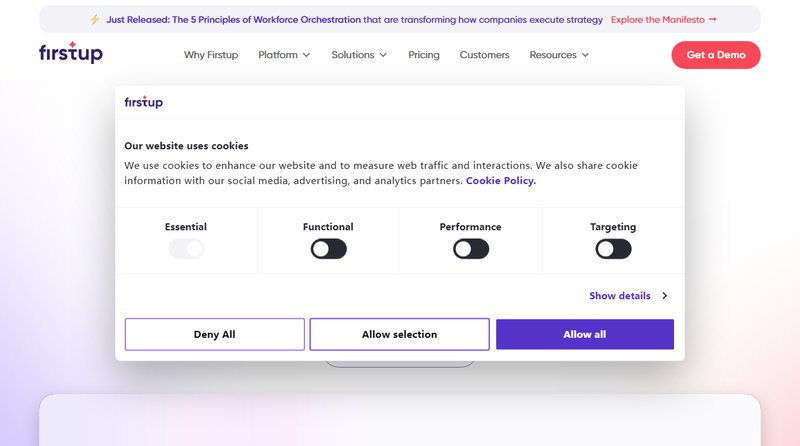Click the Firstup logo in the header
The height and width of the screenshot is (446, 800).
tap(70, 54)
